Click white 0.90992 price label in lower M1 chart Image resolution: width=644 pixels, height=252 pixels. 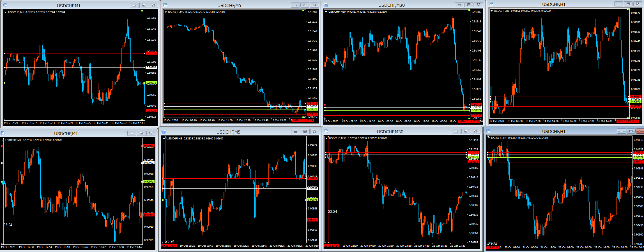[149, 163]
